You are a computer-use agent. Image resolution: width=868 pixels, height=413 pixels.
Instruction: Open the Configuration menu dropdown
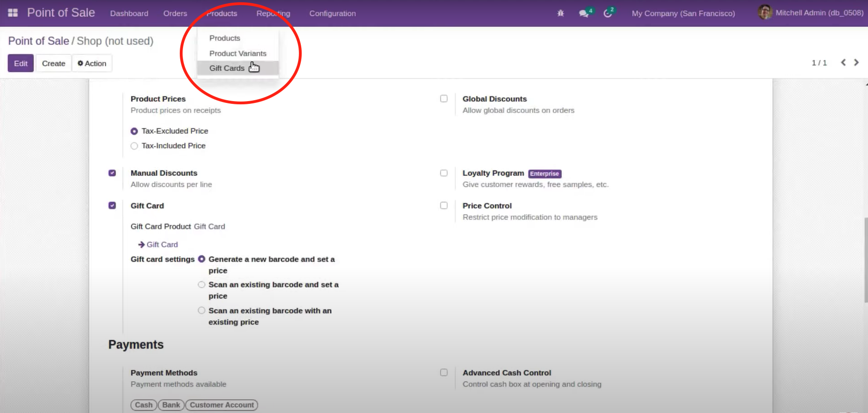pyautogui.click(x=332, y=14)
